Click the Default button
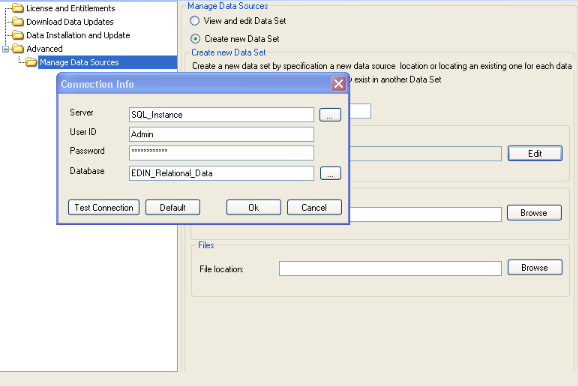Screen dimensions: 578x386 173,208
